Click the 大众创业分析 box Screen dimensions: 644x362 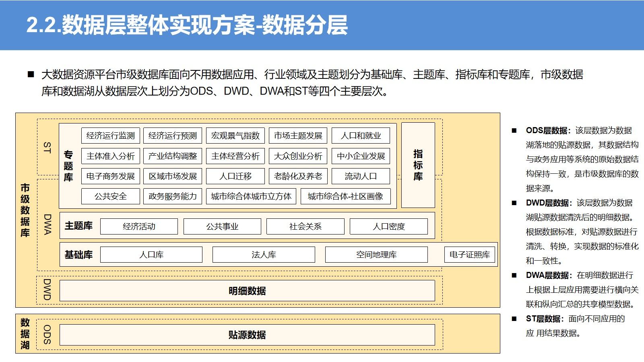click(x=298, y=156)
